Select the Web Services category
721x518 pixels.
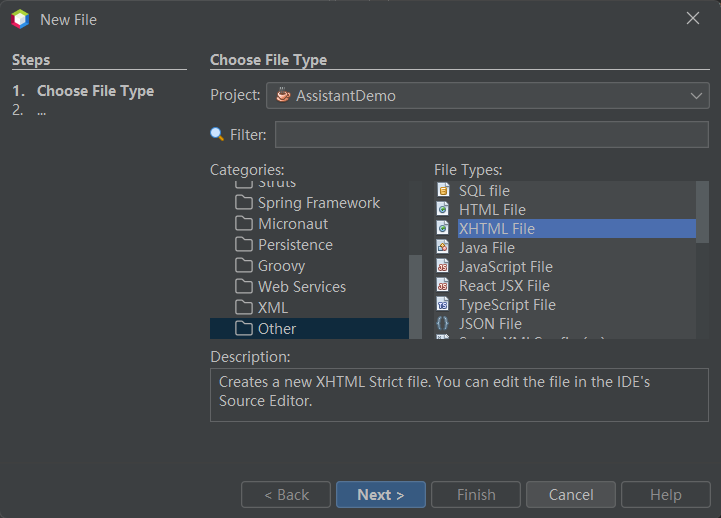click(x=301, y=286)
